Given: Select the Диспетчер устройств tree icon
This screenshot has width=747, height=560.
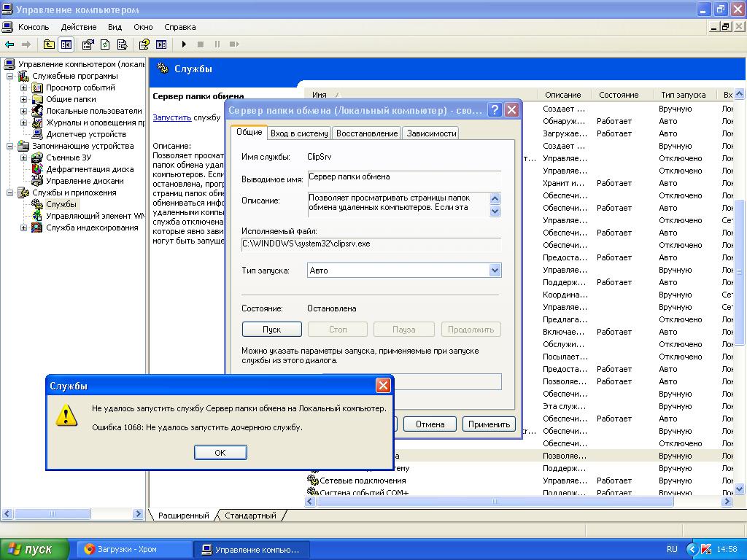Looking at the screenshot, I should pos(37,134).
